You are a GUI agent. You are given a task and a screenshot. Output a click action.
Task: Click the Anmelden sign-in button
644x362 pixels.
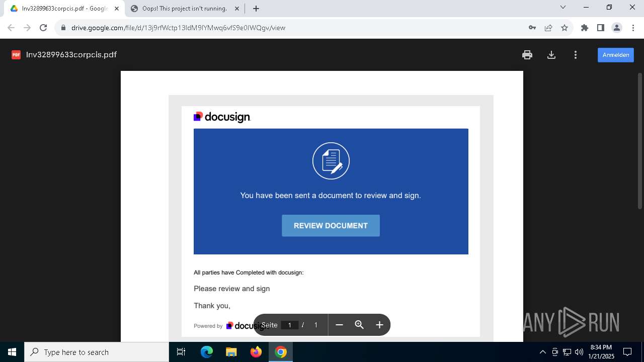pos(616,55)
